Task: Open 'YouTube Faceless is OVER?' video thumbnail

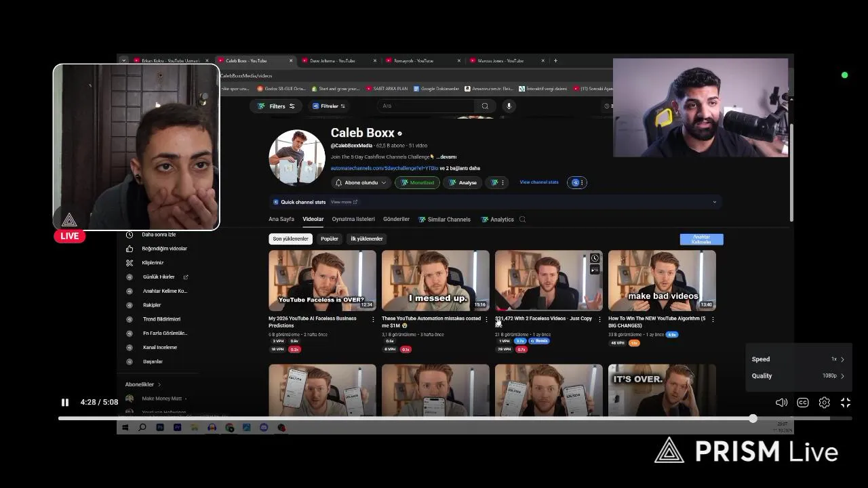Action: point(322,281)
